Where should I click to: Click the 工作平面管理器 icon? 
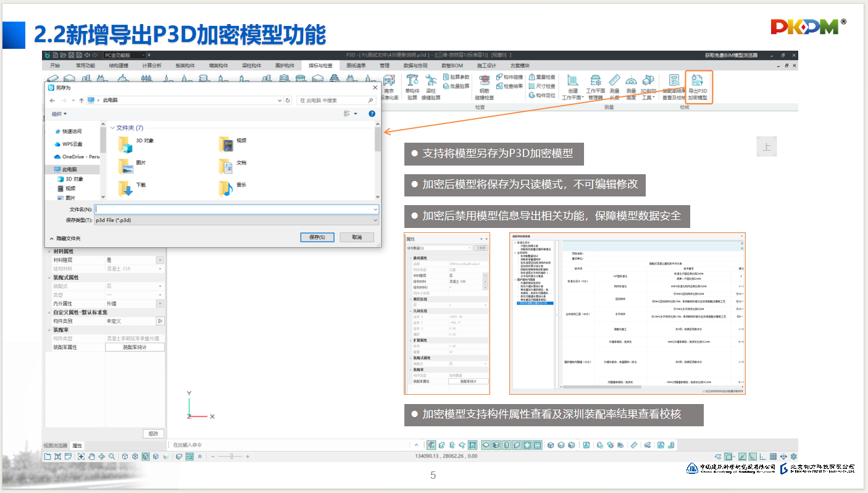click(x=595, y=86)
